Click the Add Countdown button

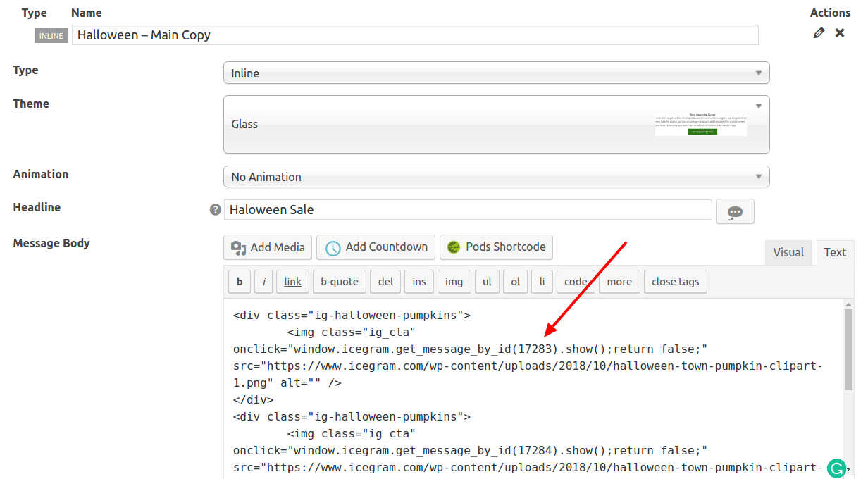click(376, 247)
